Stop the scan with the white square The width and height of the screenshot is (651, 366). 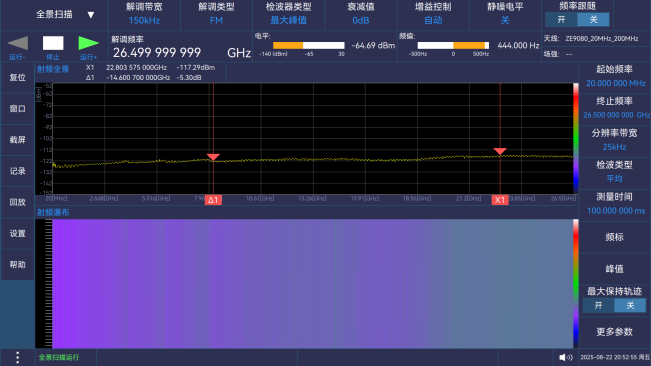tap(53, 43)
